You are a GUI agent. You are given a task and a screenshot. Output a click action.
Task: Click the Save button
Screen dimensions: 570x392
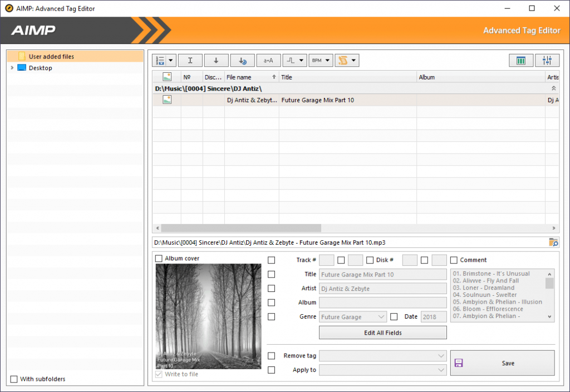[507, 363]
